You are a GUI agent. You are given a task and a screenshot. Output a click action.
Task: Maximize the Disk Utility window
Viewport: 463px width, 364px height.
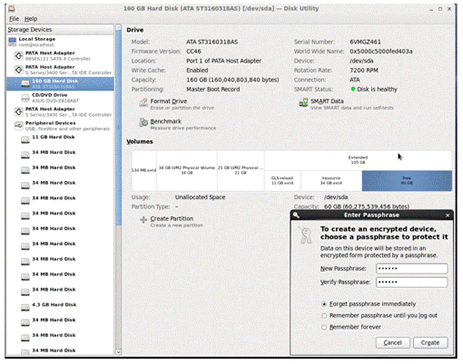point(440,9)
